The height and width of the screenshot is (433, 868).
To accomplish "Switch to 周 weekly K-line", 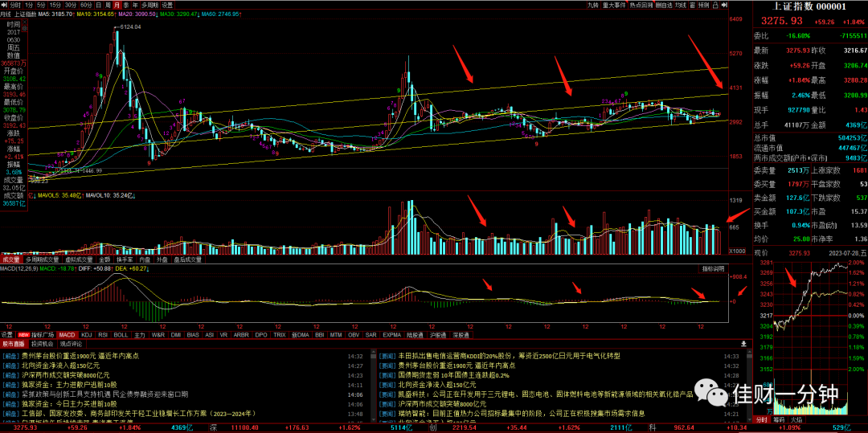I will pos(108,5).
